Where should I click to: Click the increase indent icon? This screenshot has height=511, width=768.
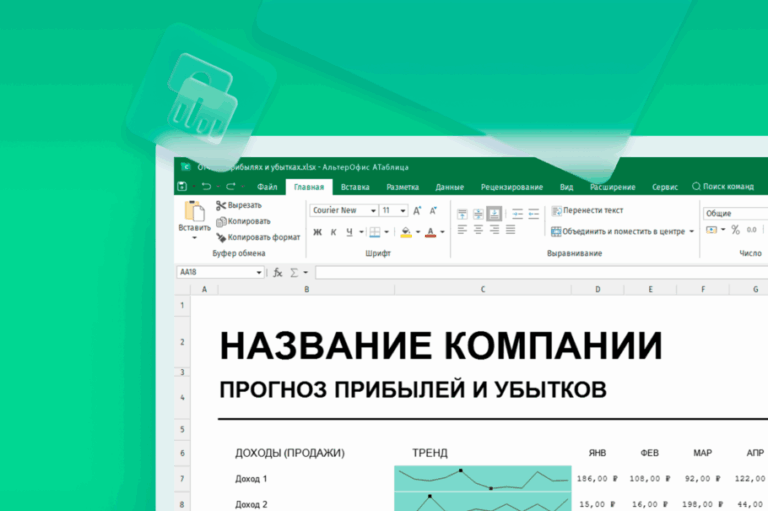517,214
